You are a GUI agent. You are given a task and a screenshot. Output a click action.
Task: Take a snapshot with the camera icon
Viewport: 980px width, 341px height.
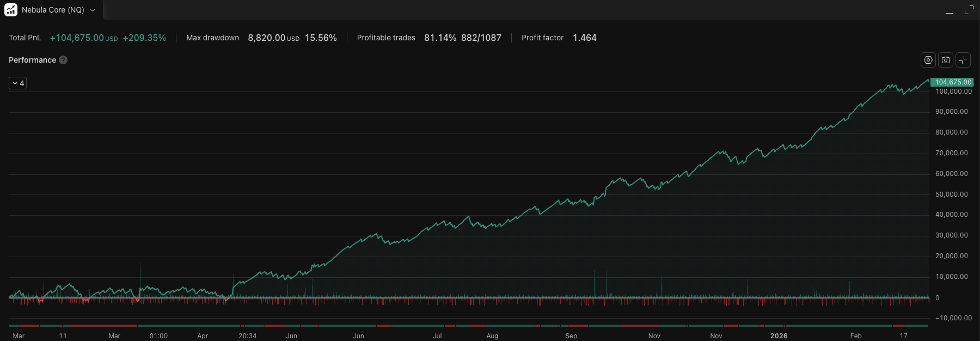pyautogui.click(x=946, y=60)
